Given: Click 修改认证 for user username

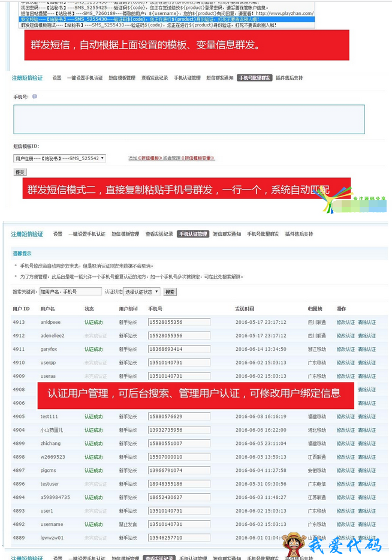Looking at the screenshot, I should [346, 525].
